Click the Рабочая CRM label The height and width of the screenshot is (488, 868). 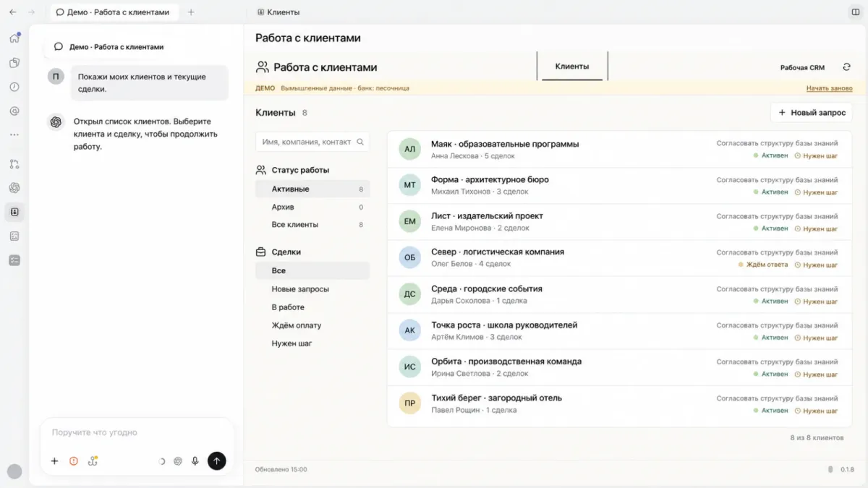point(802,67)
